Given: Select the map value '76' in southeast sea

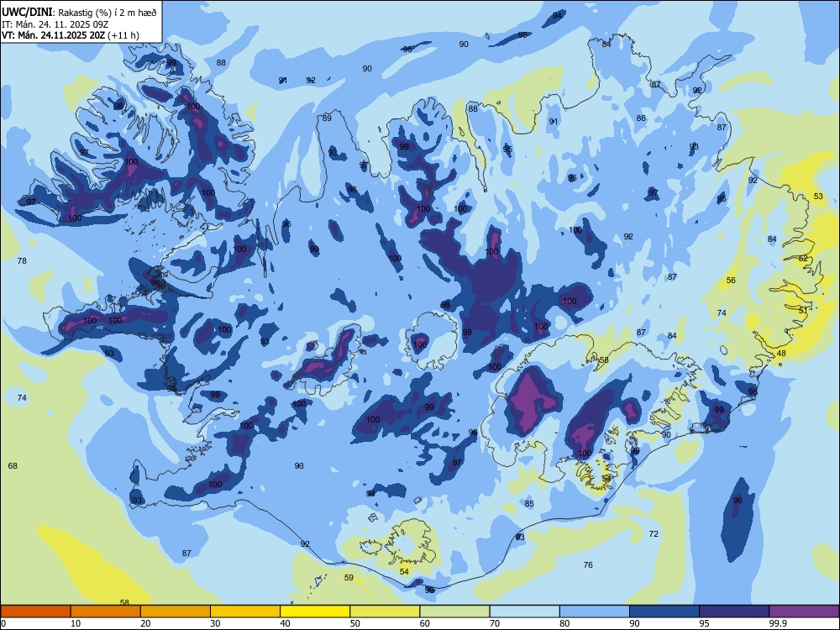Looking at the screenshot, I should (x=588, y=564).
